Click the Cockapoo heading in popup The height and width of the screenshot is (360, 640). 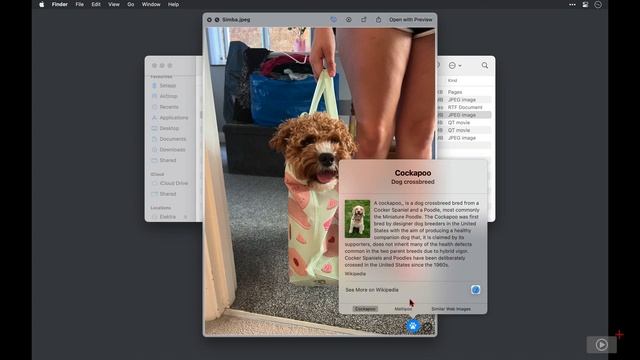coord(413,173)
